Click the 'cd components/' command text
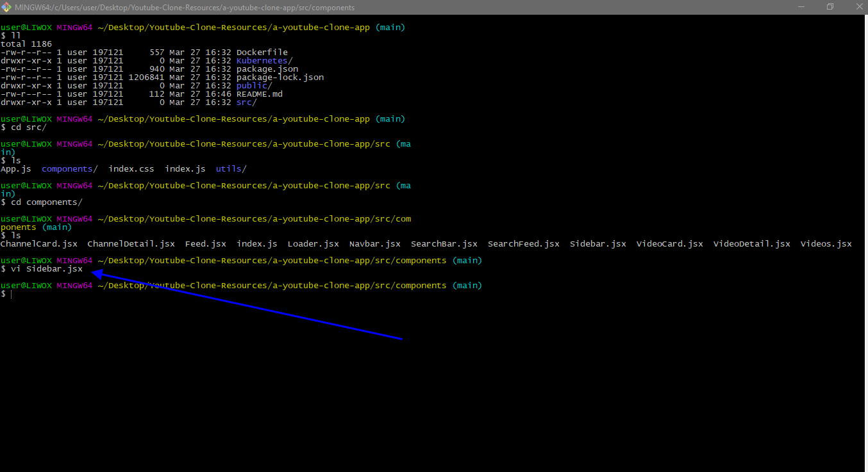Image resolution: width=868 pixels, height=472 pixels. click(x=46, y=202)
